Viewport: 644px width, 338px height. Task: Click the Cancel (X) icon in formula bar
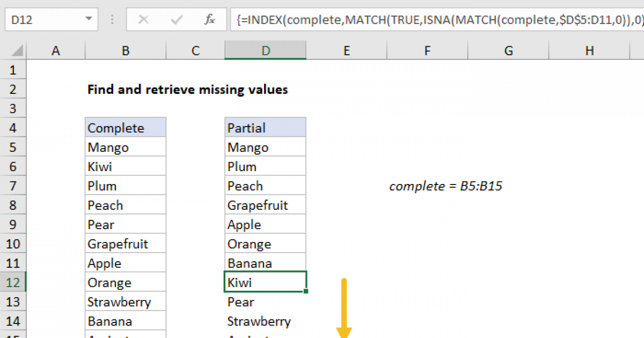tap(143, 19)
